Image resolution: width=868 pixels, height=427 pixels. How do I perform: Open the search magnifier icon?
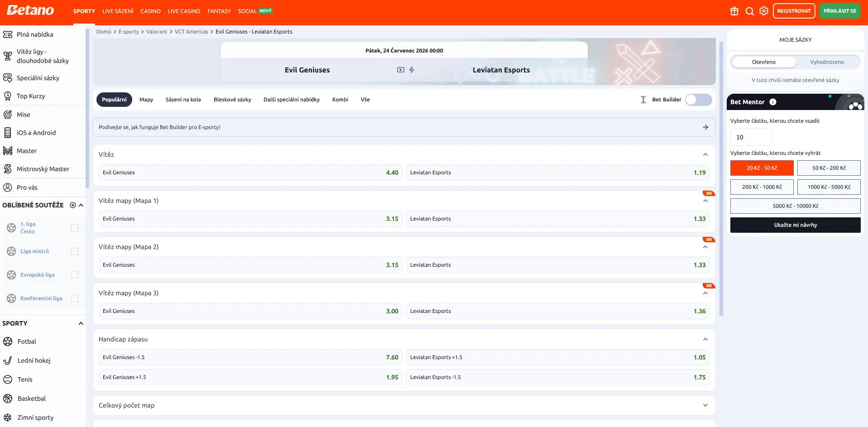coord(750,11)
